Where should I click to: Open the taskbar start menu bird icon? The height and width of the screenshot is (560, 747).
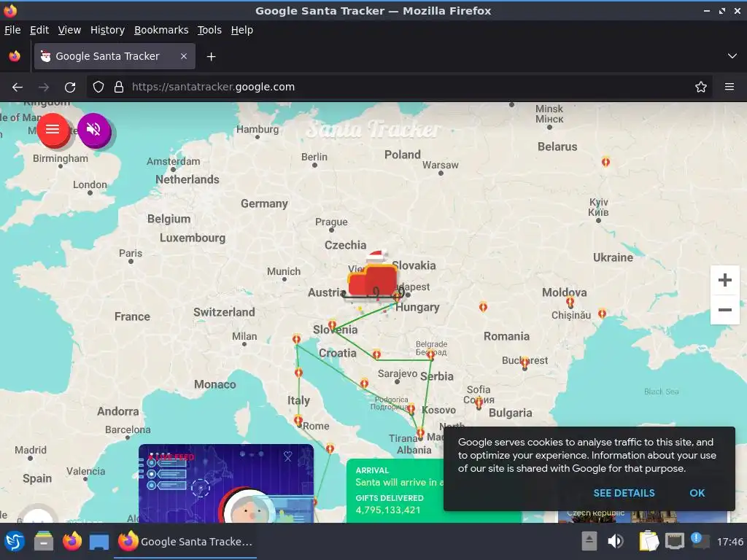[x=15, y=542]
